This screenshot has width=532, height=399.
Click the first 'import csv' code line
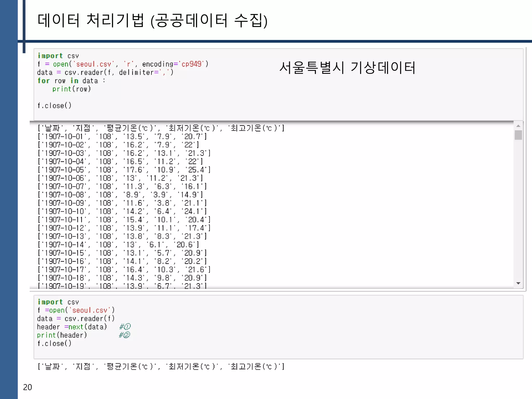(58, 56)
